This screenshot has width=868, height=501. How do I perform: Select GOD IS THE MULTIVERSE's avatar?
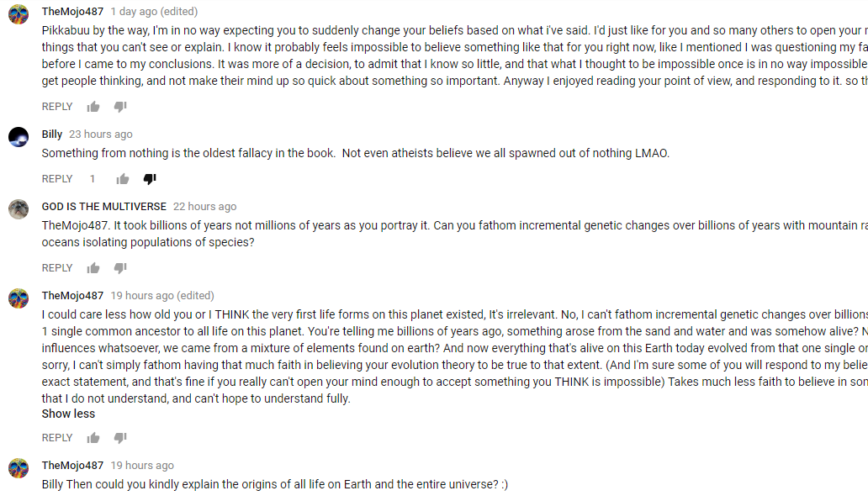pyautogui.click(x=19, y=209)
